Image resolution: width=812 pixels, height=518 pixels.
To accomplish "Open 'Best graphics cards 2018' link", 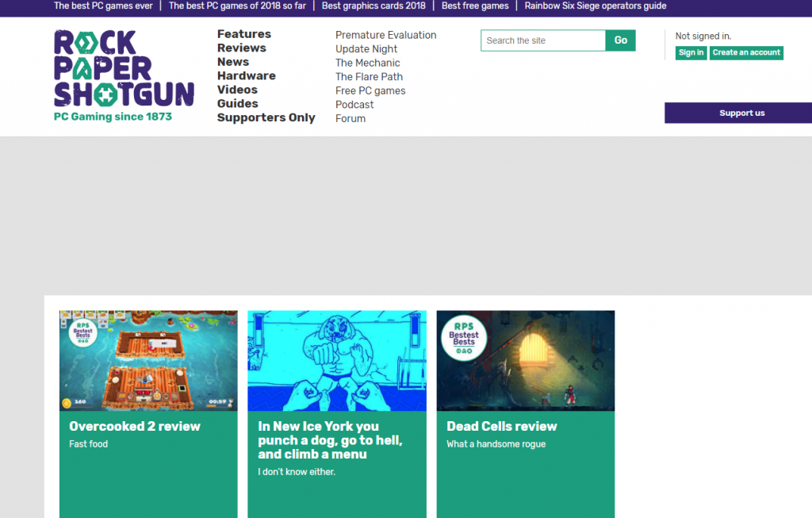I will [x=373, y=6].
